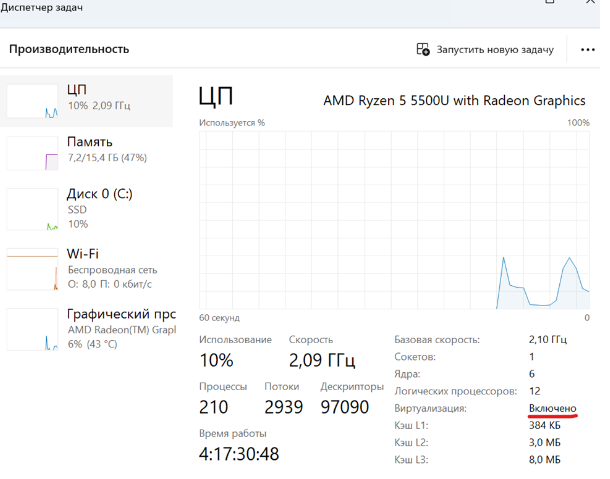
Task: Click the main CPU usage graph
Action: point(394,220)
